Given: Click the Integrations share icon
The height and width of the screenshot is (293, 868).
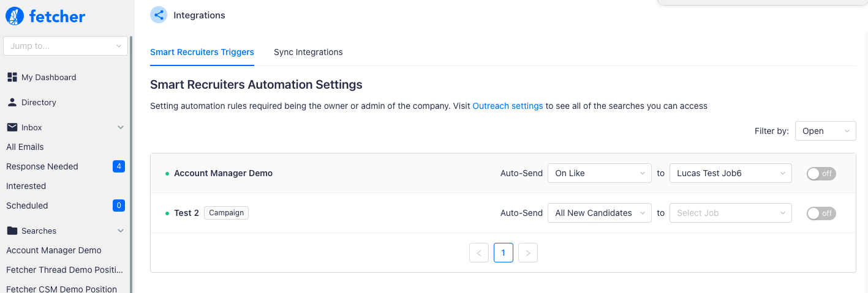Looking at the screenshot, I should click(x=159, y=15).
